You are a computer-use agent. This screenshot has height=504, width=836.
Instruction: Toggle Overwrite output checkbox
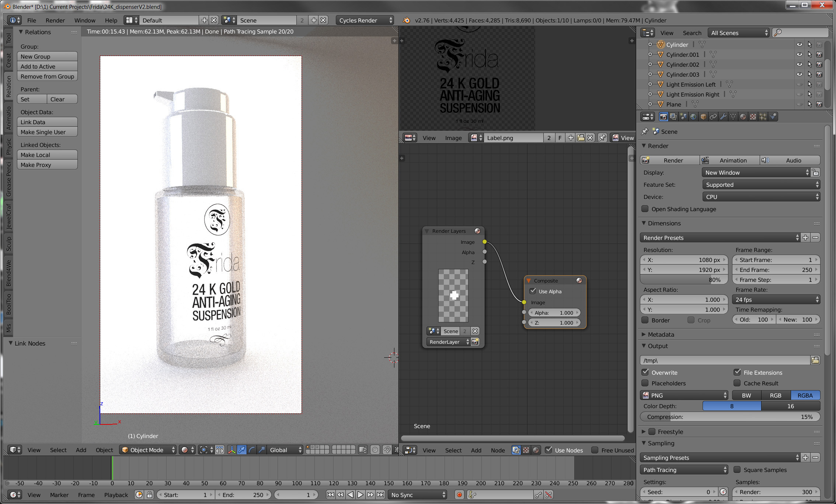[x=647, y=372]
